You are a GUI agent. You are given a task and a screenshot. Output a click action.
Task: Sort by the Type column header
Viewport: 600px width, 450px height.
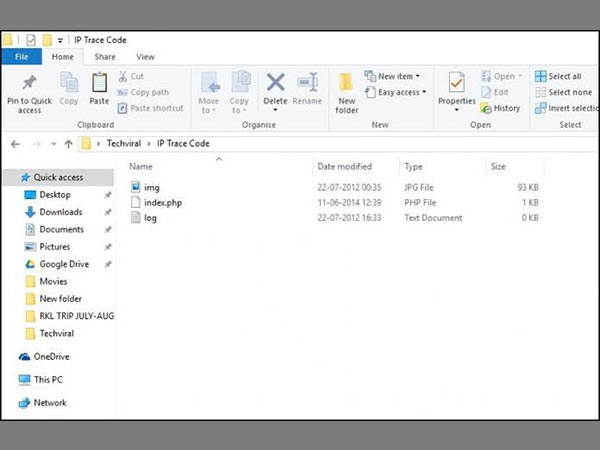click(x=413, y=167)
